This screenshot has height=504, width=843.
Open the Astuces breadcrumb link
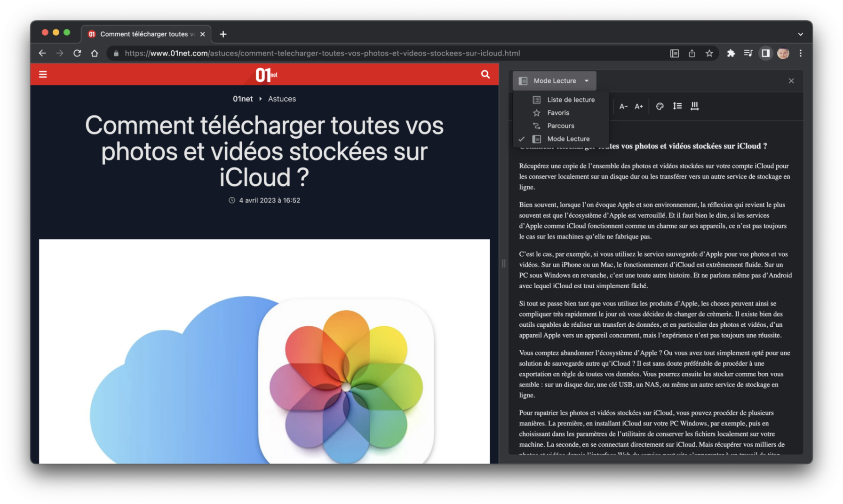(x=282, y=99)
